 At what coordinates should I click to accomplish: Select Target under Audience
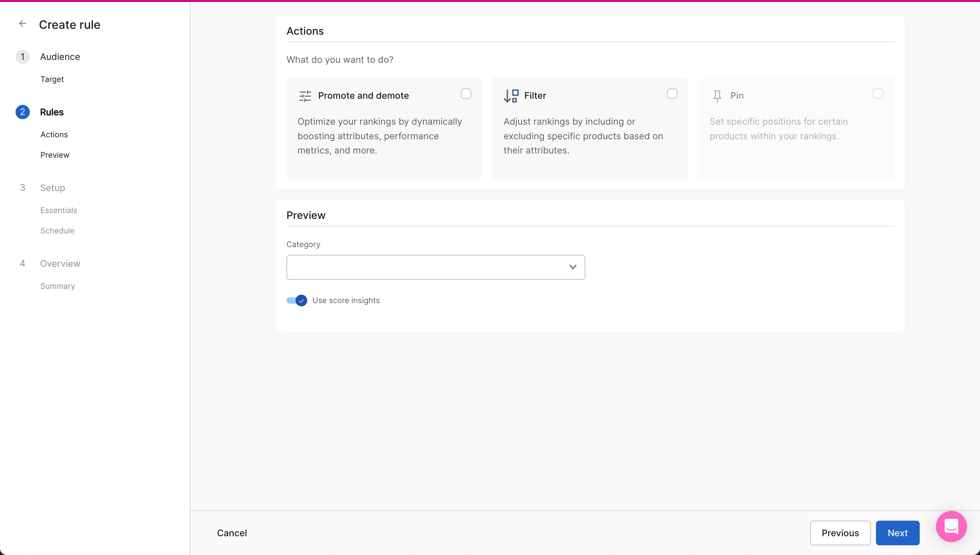(x=52, y=79)
